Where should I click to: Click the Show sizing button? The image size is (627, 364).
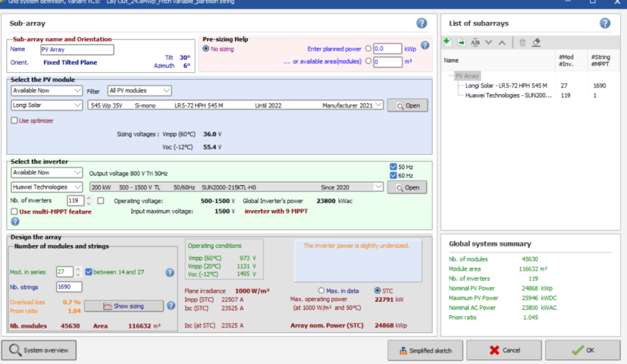pyautogui.click(x=124, y=306)
